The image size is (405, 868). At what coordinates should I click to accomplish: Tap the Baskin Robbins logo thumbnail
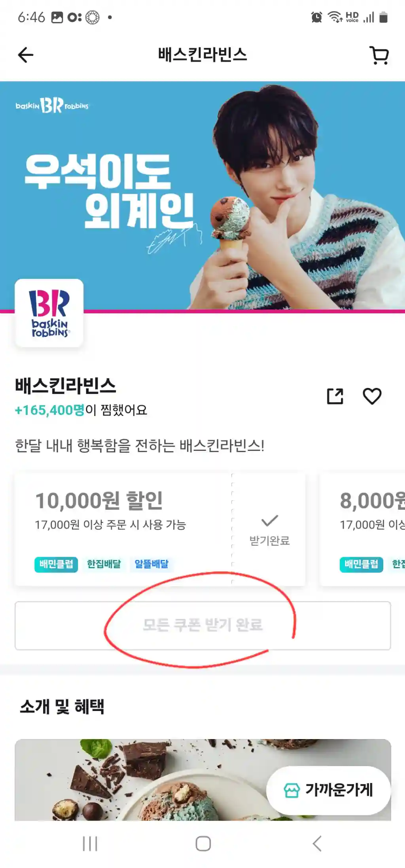(49, 313)
